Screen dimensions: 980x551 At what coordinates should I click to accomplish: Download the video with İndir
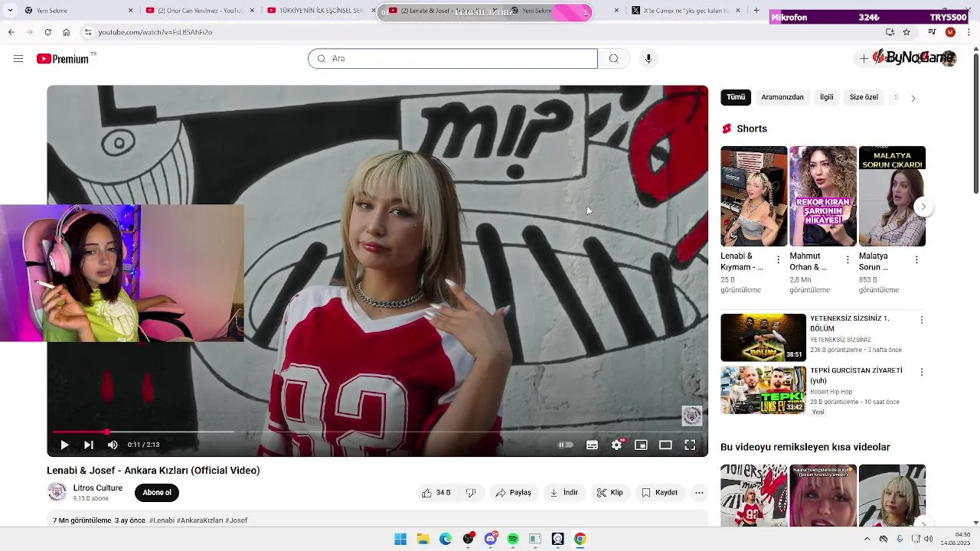[x=564, y=493]
